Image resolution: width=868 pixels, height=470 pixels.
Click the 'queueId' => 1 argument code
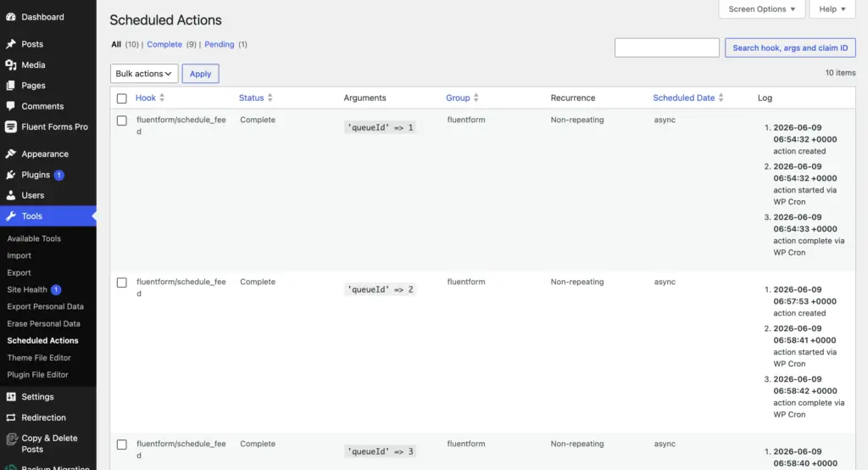(x=380, y=127)
